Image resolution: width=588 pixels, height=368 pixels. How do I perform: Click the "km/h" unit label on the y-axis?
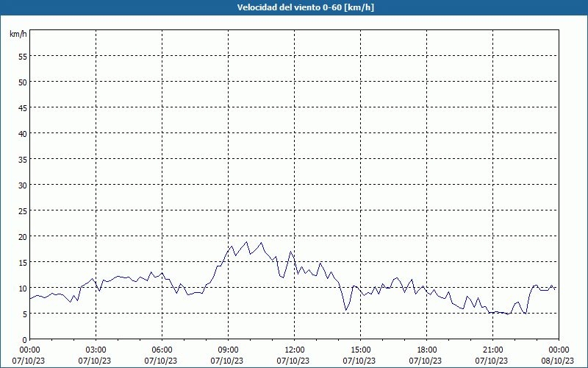pyautogui.click(x=18, y=34)
